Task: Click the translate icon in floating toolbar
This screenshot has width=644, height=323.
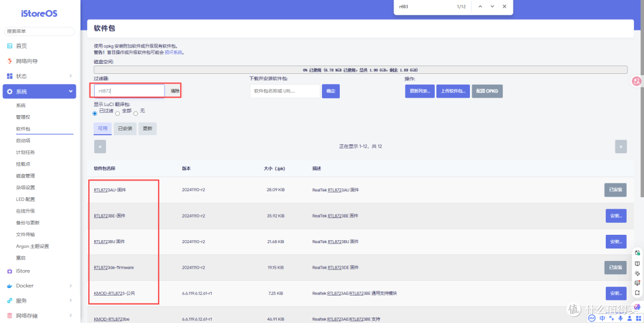Action: 637,253
